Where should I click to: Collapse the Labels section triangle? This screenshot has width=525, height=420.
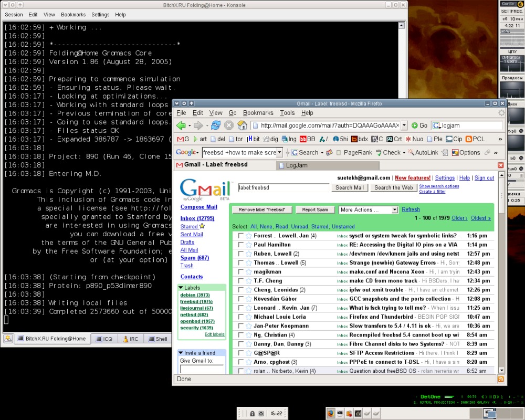pyautogui.click(x=181, y=288)
